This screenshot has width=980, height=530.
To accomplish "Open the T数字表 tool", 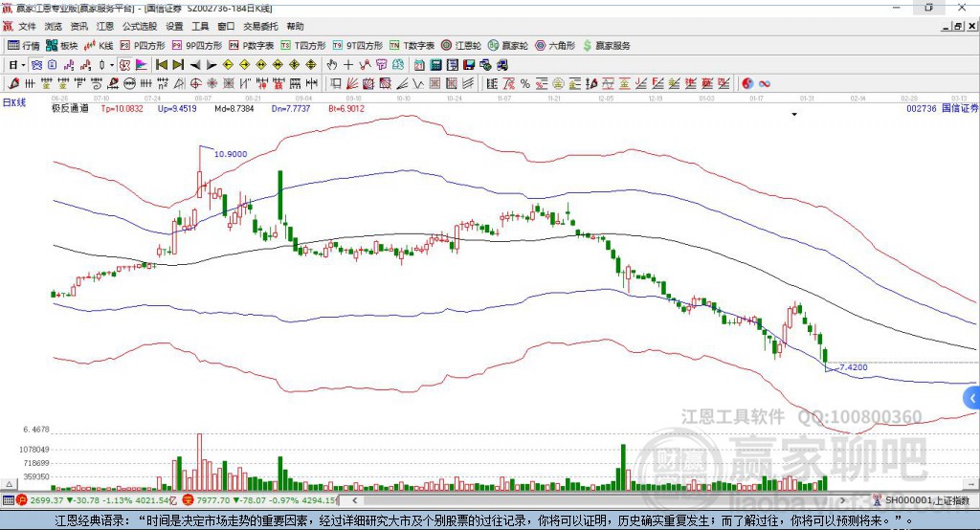I will point(412,46).
